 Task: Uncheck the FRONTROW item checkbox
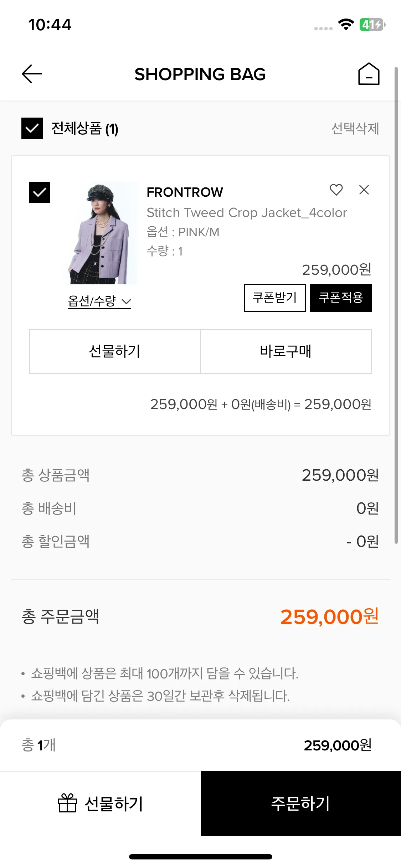(40, 192)
